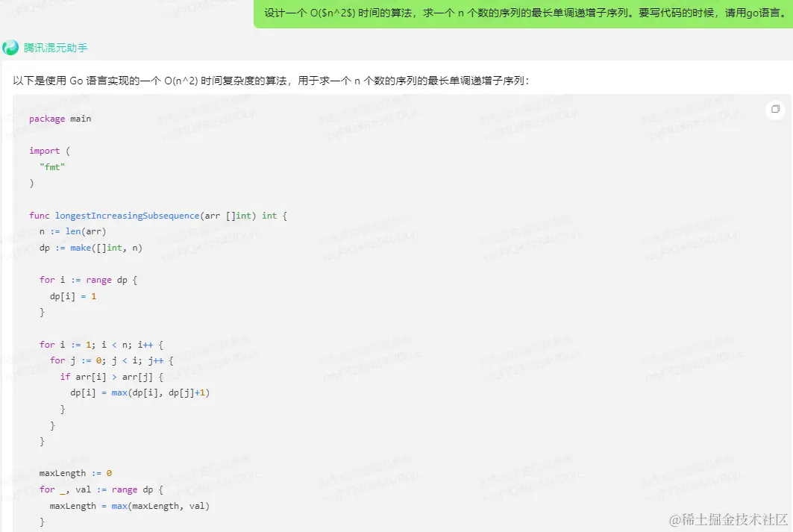The height and width of the screenshot is (532, 793).
Task: Click the Tencent Hunyuan assistant avatar icon
Action: (x=10, y=47)
